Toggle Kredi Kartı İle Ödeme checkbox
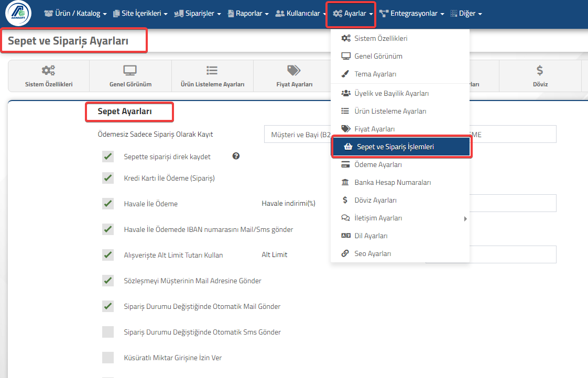Viewport: 588px width, 378px height. pos(108,178)
